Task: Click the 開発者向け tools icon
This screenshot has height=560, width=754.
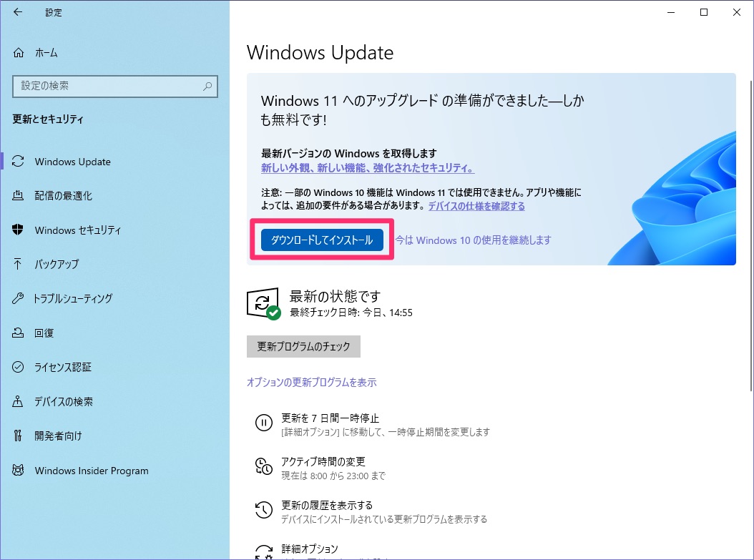Action: click(x=18, y=436)
